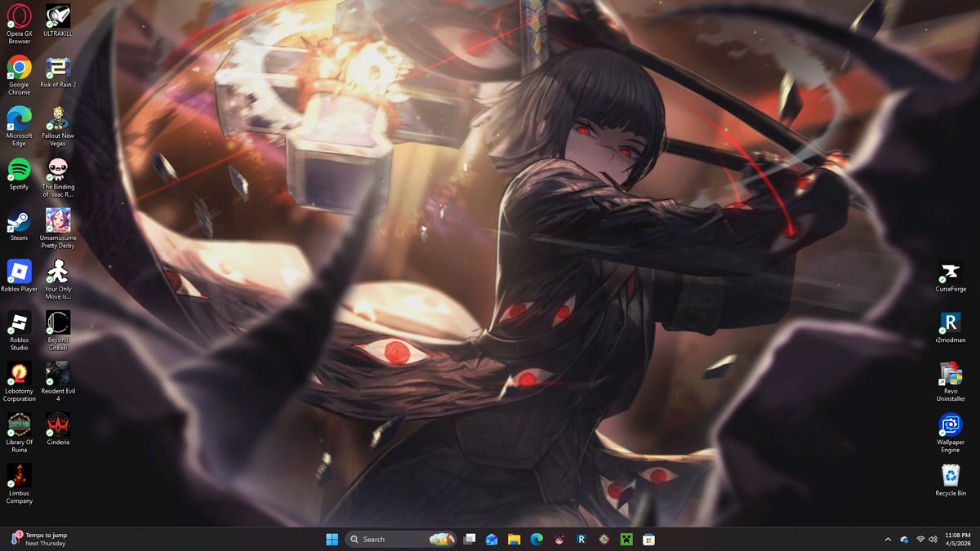Image resolution: width=980 pixels, height=551 pixels.
Task: Expand the hidden system tray icons chevron
Action: pyautogui.click(x=888, y=539)
